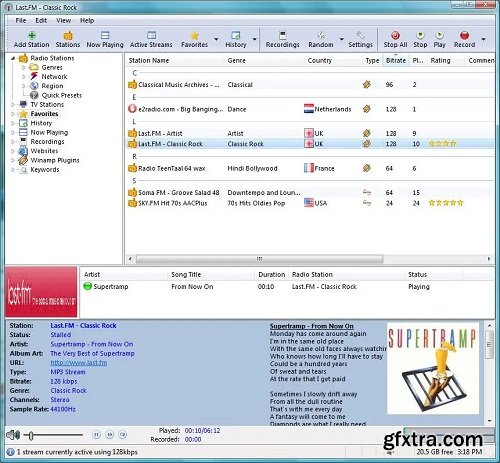The image size is (500, 463).
Task: Select SKY.FM Hit 70s AACPlus station
Action: tap(310, 203)
